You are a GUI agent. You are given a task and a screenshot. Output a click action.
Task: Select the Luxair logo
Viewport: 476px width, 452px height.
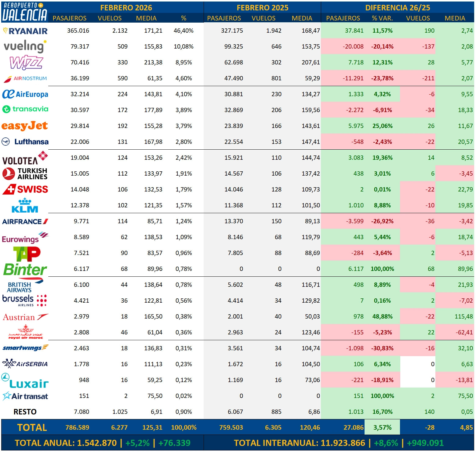(26, 381)
